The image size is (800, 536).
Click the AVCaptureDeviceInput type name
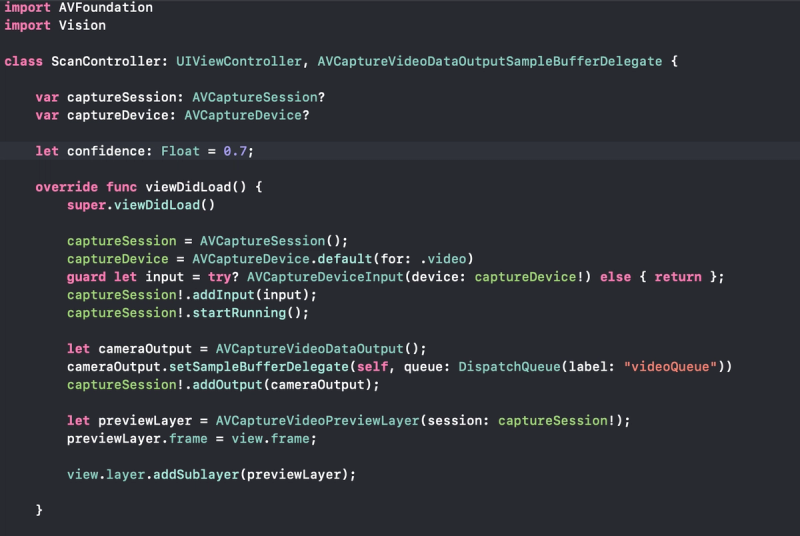pos(325,277)
